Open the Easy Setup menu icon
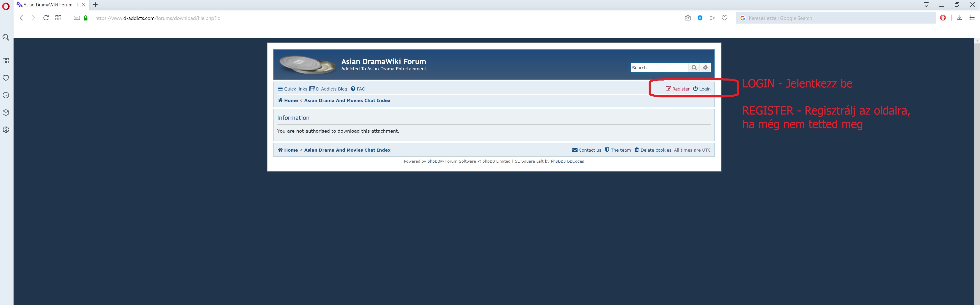This screenshot has height=305, width=980. [972, 18]
